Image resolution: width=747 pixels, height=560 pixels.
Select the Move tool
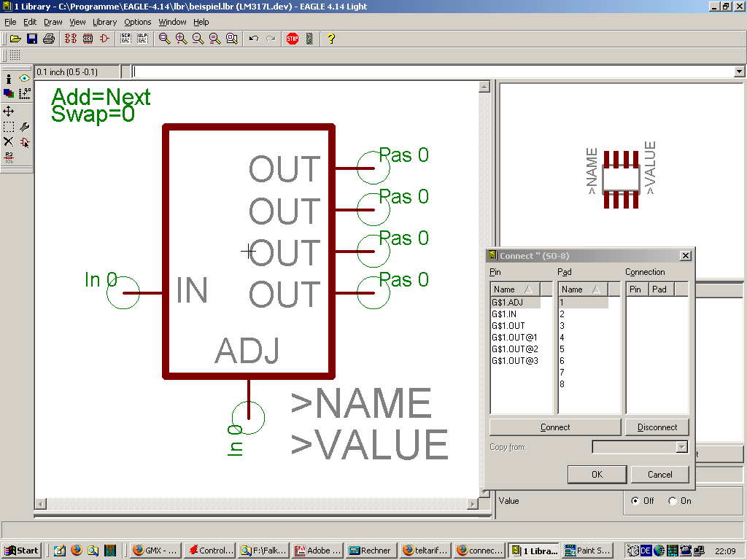tap(9, 112)
